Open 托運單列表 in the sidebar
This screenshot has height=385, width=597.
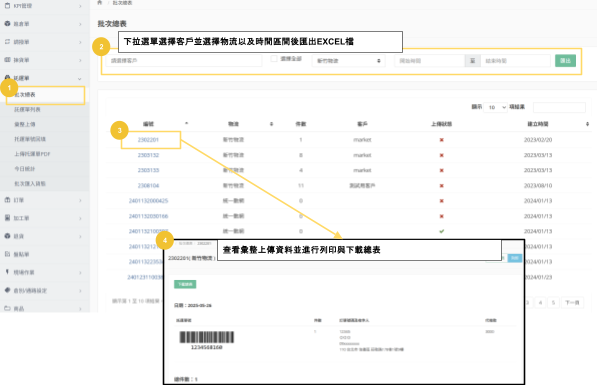pos(27,109)
